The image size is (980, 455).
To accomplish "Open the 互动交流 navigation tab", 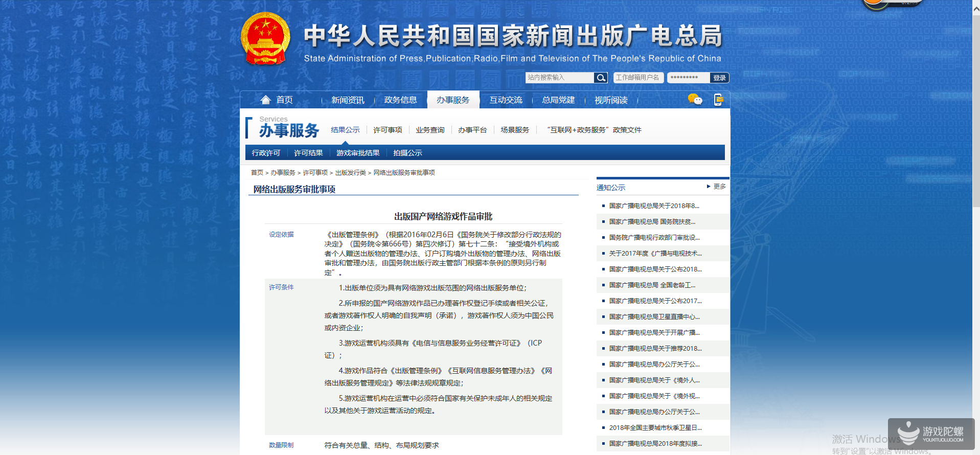I will tap(506, 100).
